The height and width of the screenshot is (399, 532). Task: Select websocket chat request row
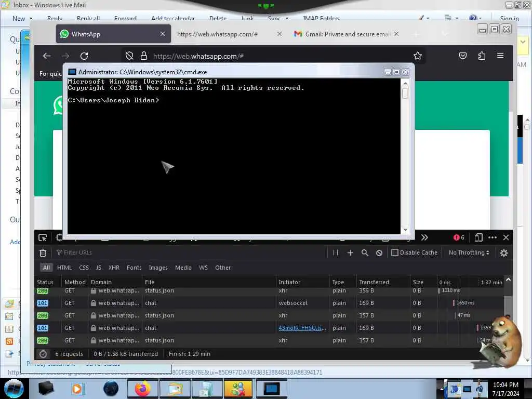click(x=270, y=303)
